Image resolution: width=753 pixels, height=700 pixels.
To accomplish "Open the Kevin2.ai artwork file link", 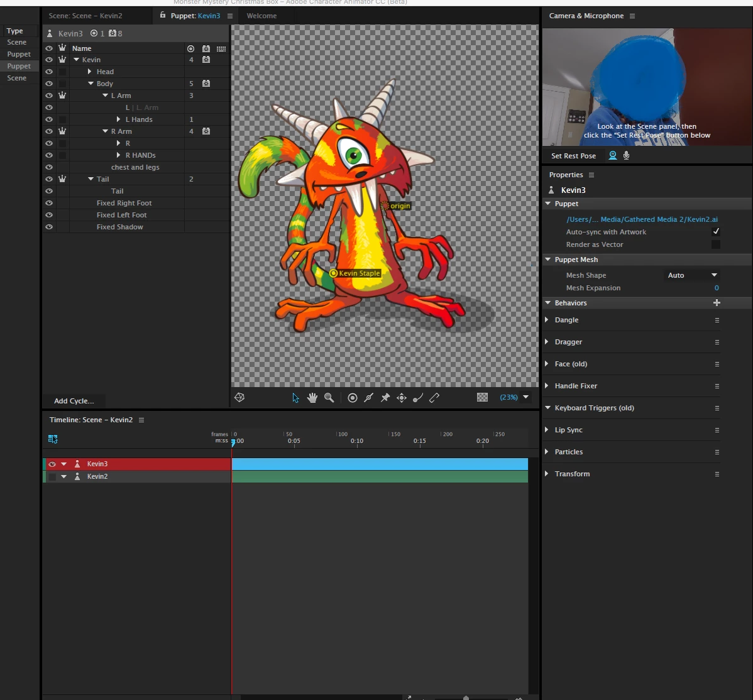I will (642, 219).
